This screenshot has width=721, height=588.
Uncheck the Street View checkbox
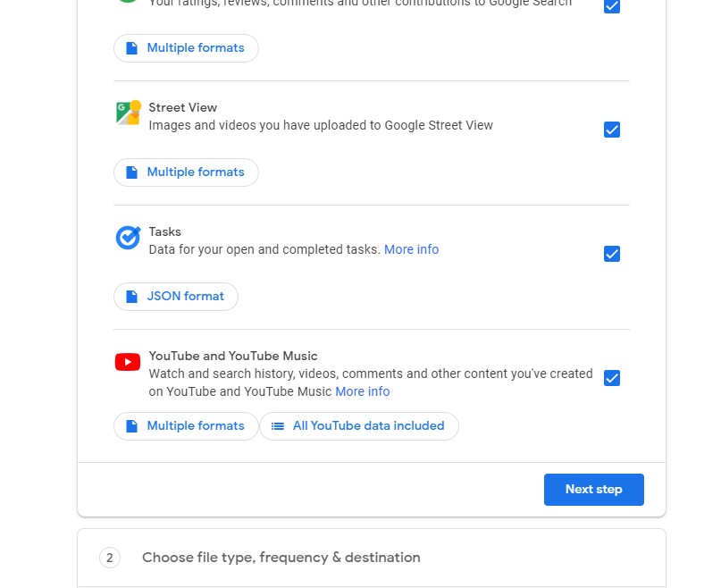click(612, 130)
